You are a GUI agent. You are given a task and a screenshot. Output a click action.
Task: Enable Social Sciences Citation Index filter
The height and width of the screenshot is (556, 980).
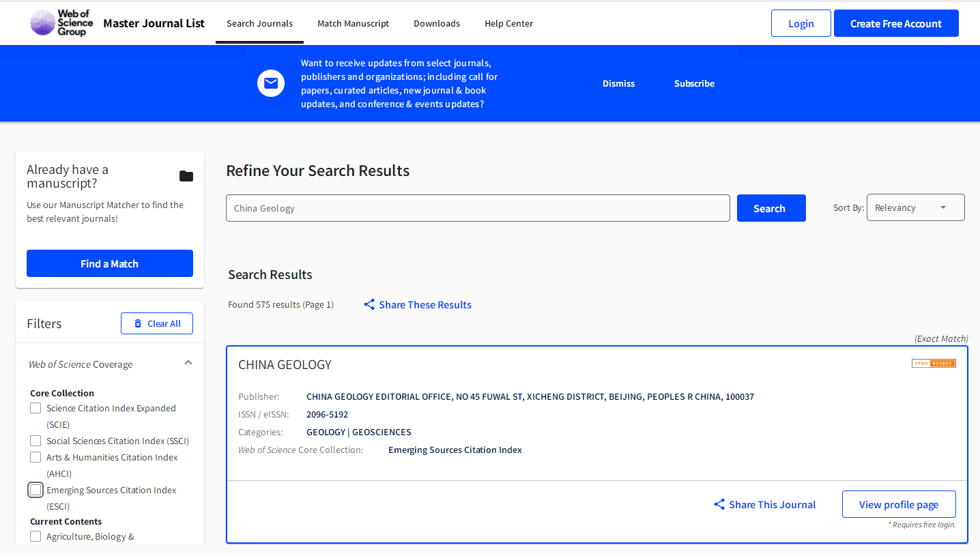35,441
